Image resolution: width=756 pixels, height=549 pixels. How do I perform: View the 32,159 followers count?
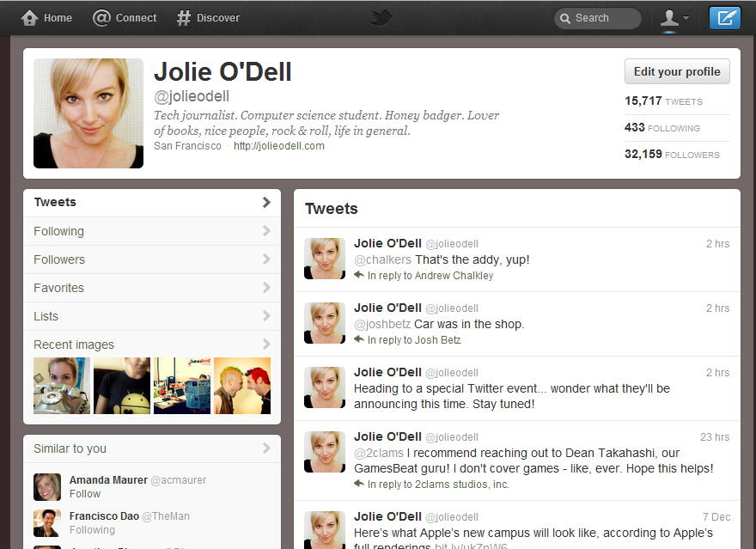pyautogui.click(x=672, y=154)
